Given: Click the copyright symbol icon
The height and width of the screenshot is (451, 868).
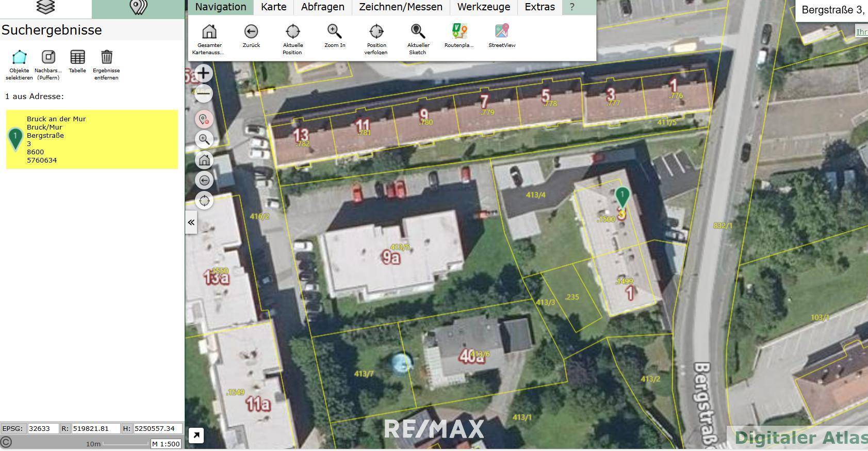Looking at the screenshot, I should click(x=6, y=443).
